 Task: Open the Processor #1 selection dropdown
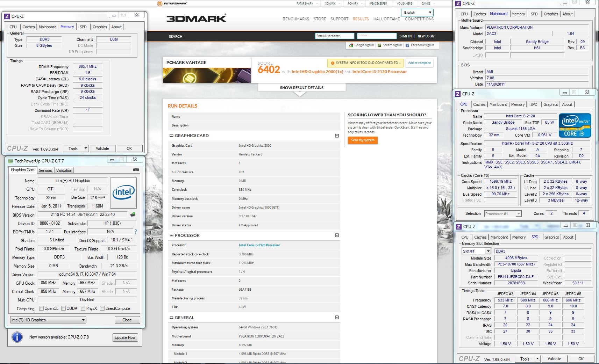[503, 214]
